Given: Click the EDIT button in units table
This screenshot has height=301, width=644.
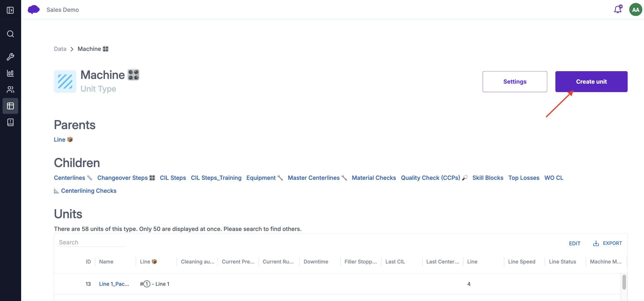Looking at the screenshot, I should 574,243.
